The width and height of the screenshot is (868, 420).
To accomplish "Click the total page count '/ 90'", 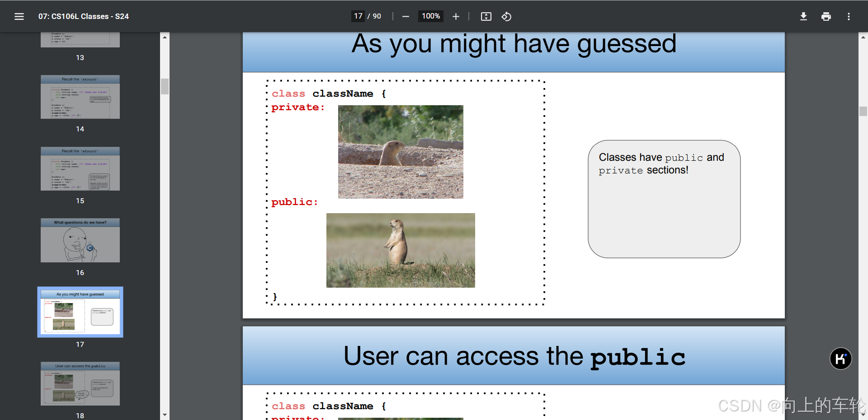I will (374, 16).
